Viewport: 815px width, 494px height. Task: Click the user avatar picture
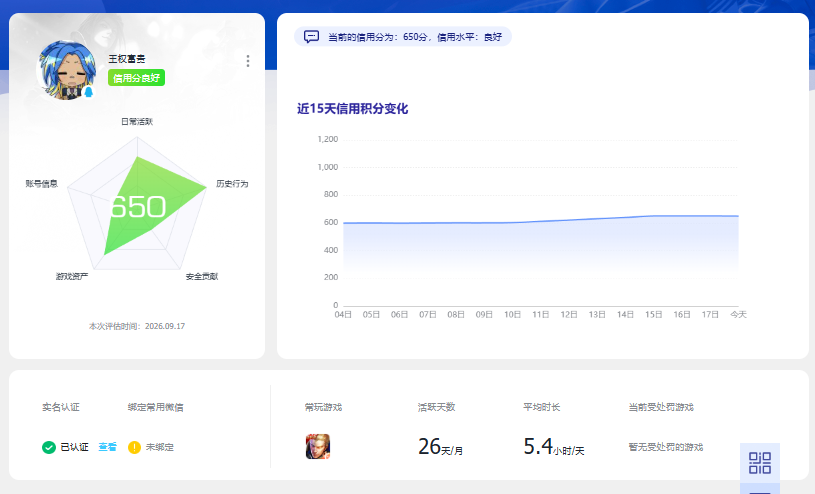[x=67, y=70]
